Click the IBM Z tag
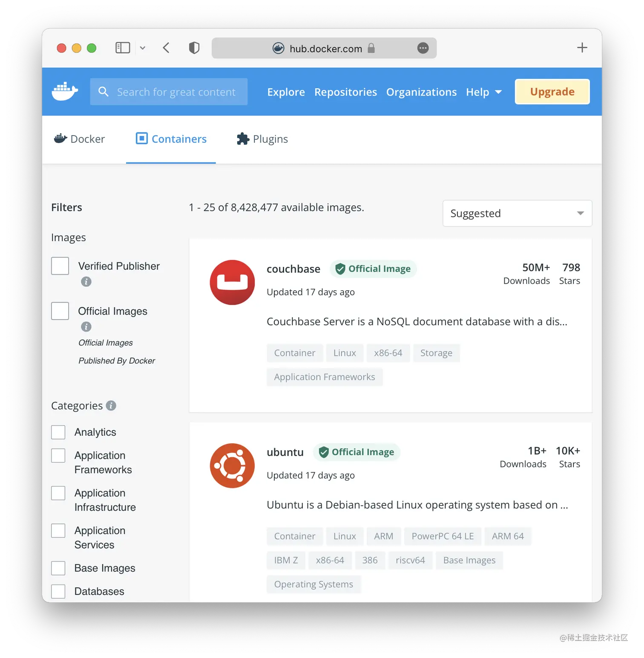This screenshot has width=644, height=658. 286,560
